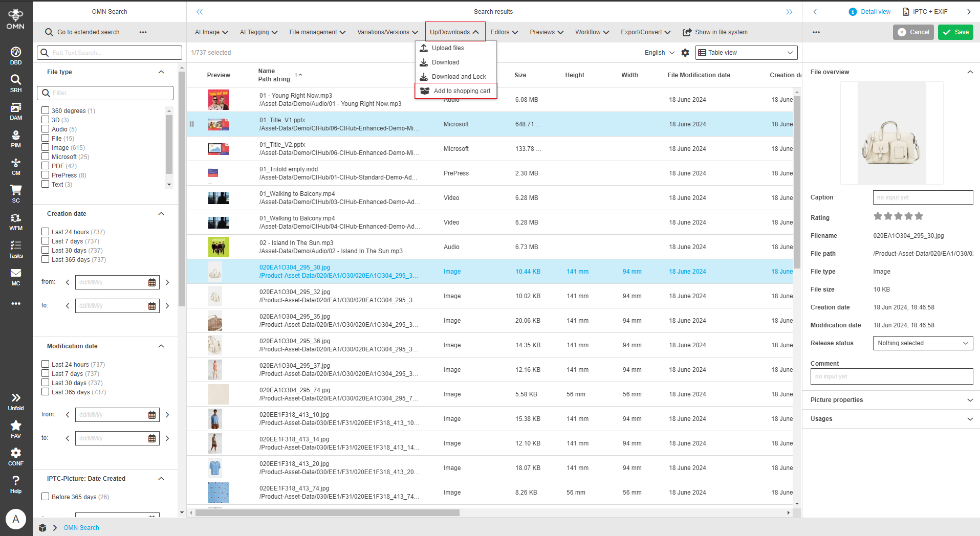Choose 'Add to shopping cart' from the menu
980x536 pixels.
(461, 91)
